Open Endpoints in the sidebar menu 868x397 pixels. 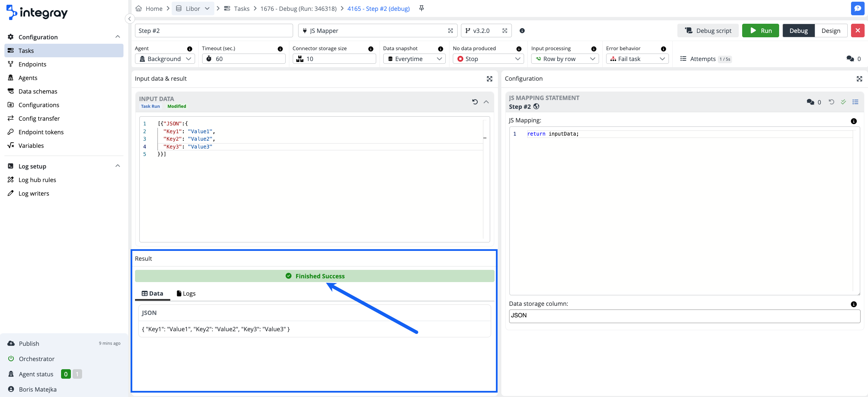(32, 64)
